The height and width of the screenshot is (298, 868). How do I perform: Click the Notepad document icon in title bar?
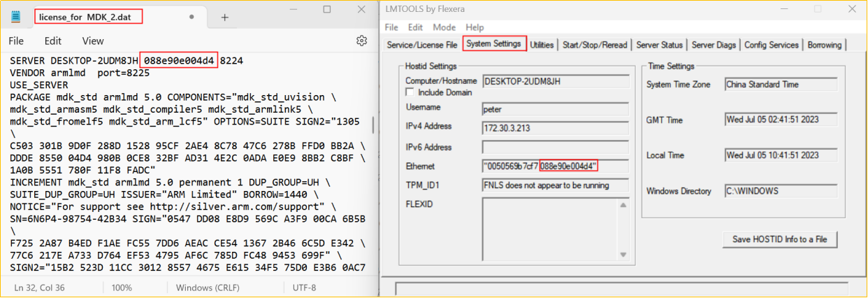click(16, 16)
